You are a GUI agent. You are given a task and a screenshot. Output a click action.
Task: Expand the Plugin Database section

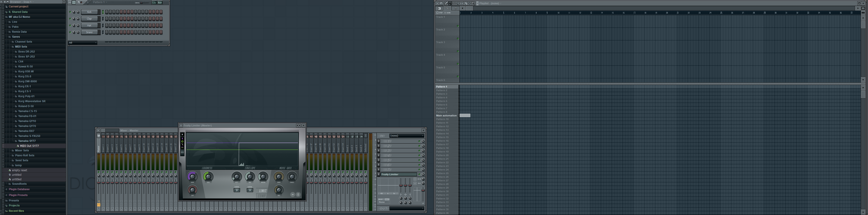[x=19, y=189]
